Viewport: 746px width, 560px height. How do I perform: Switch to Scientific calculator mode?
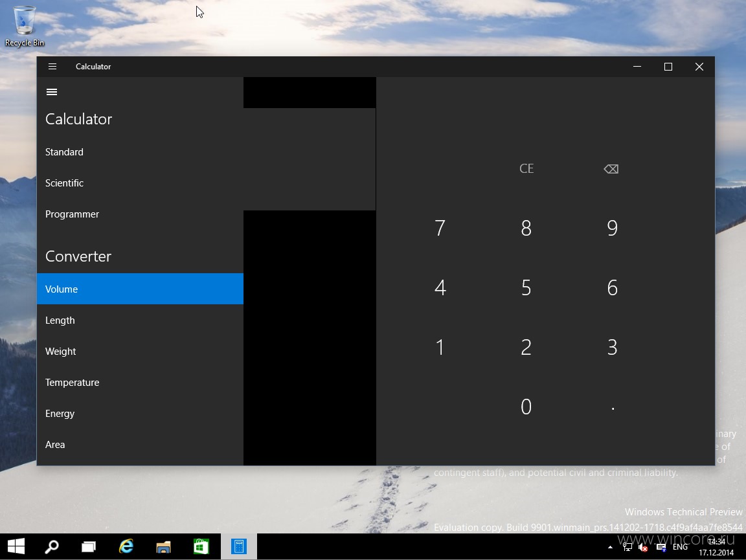click(x=140, y=183)
